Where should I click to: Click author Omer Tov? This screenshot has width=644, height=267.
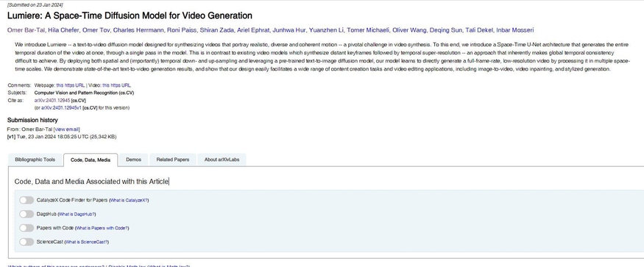[x=96, y=30]
